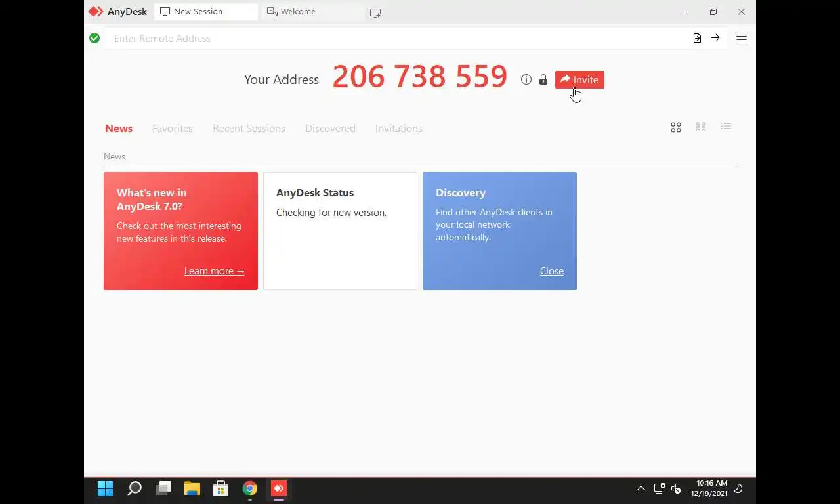Select the Recent Sessions tab
This screenshot has height=504, width=840.
249,128
